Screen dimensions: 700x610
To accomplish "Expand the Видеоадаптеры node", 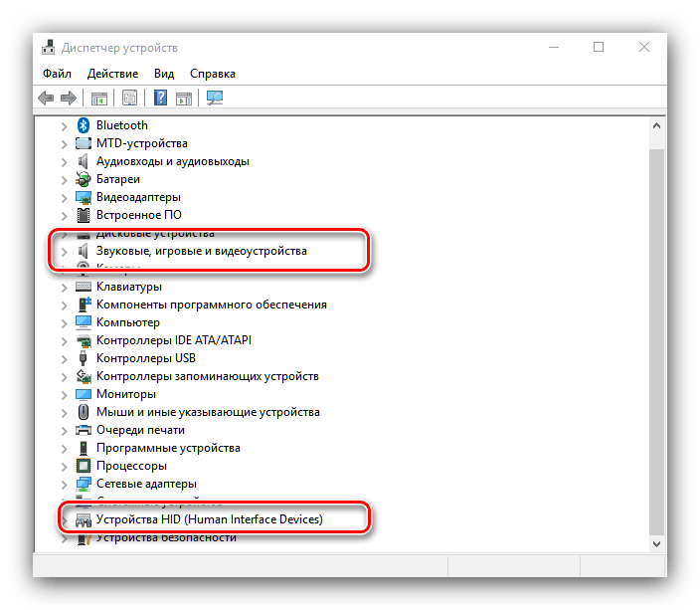I will click(x=65, y=198).
